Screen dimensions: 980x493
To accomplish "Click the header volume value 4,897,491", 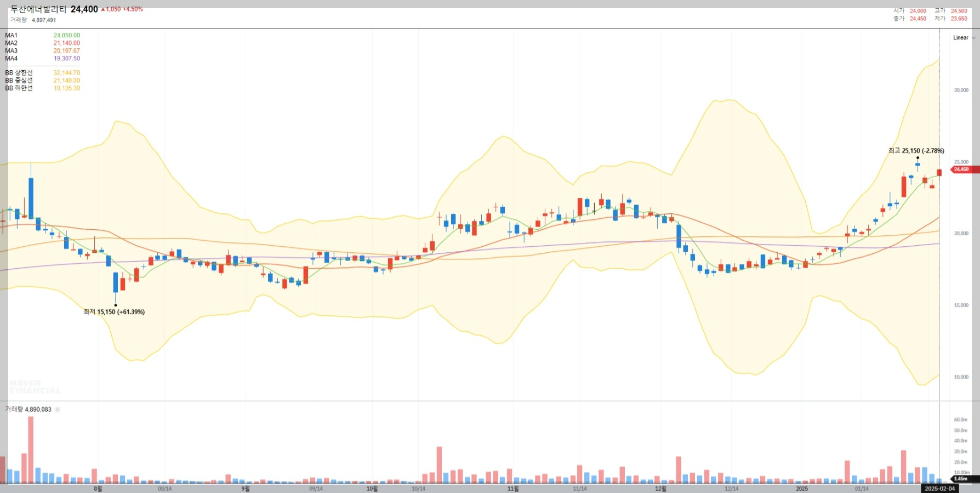I will click(44, 20).
